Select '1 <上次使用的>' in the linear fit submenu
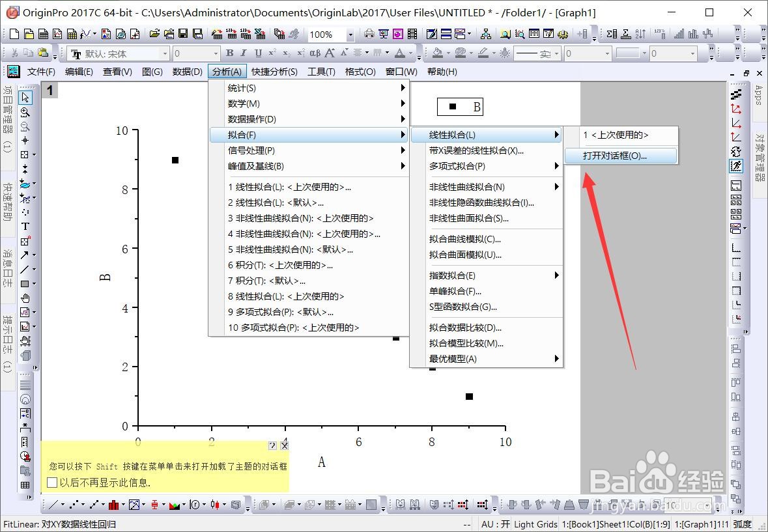 [x=621, y=135]
